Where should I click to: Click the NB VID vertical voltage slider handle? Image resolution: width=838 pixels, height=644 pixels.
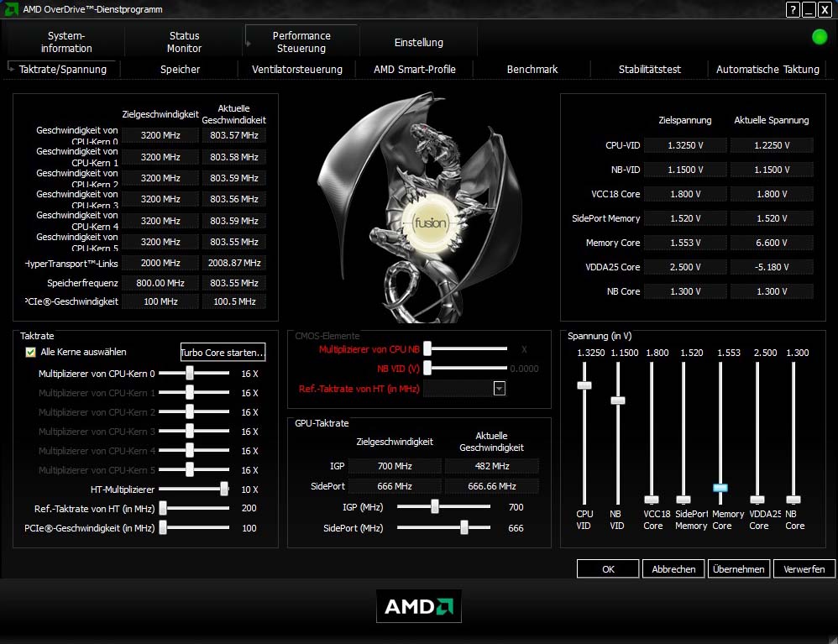(618, 401)
